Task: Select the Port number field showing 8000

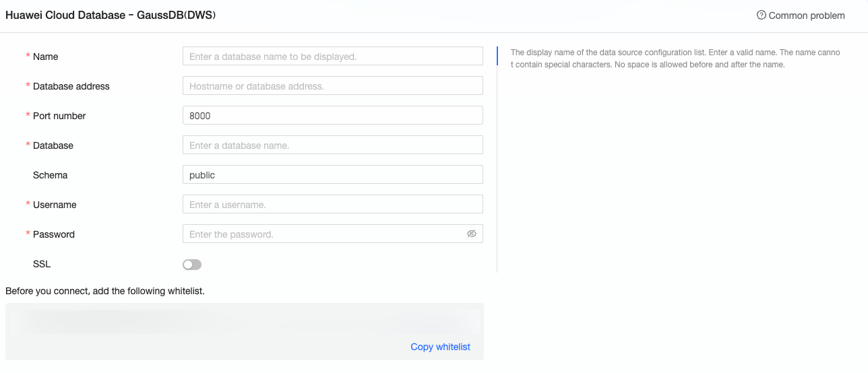Action: (332, 116)
